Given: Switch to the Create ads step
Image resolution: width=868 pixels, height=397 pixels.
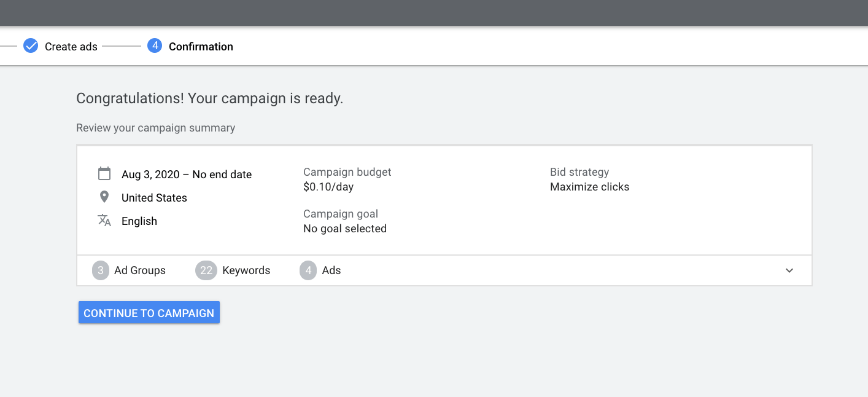Looking at the screenshot, I should pyautogui.click(x=71, y=45).
